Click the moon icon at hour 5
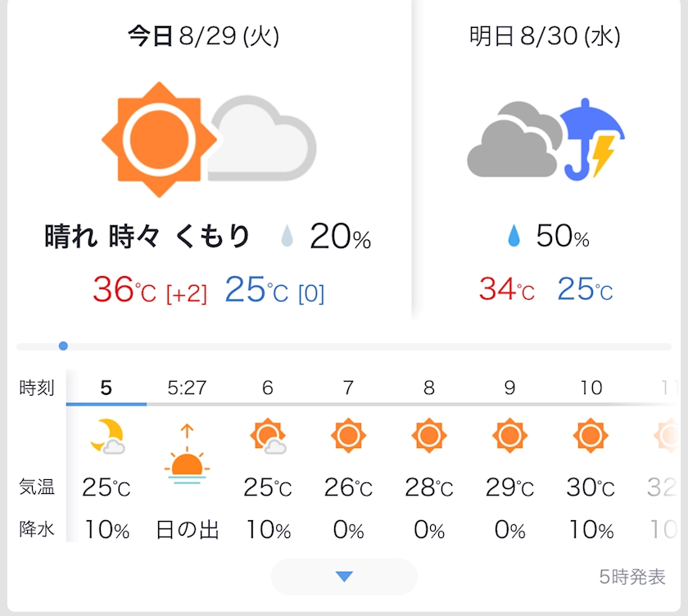688x616 pixels. coord(107,436)
